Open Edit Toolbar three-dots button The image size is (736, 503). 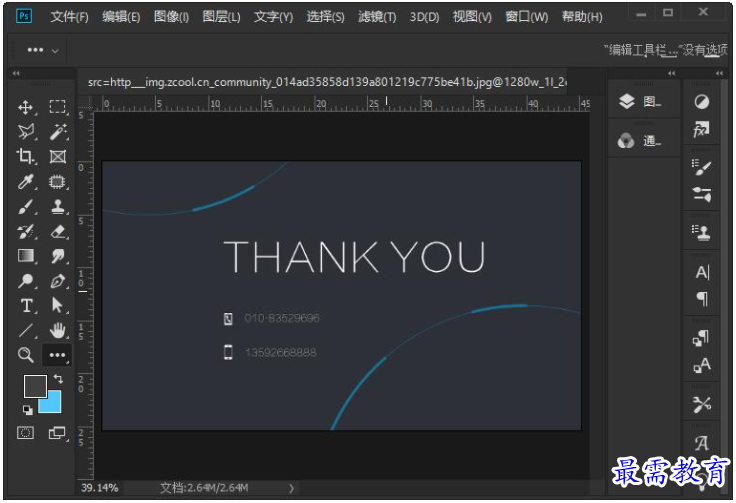(x=57, y=355)
